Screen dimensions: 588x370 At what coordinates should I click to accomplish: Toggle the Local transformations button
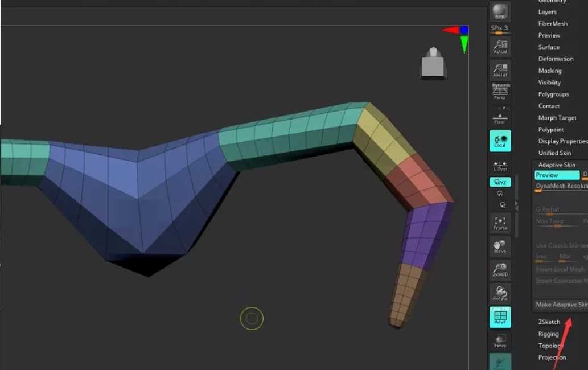point(500,141)
